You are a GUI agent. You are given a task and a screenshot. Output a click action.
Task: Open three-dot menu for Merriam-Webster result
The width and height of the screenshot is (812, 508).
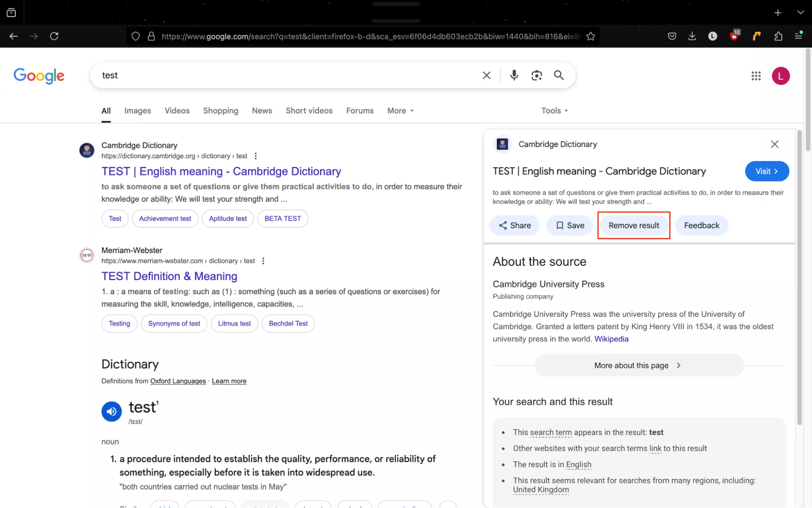click(263, 261)
